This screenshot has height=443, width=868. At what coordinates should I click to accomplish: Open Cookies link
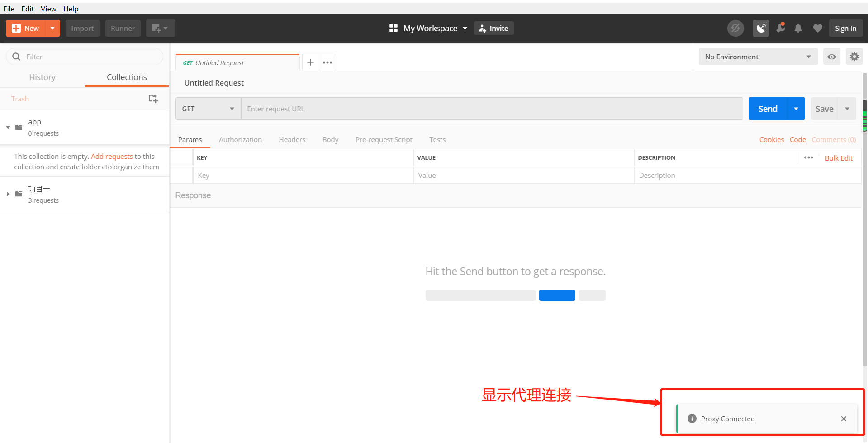tap(771, 140)
